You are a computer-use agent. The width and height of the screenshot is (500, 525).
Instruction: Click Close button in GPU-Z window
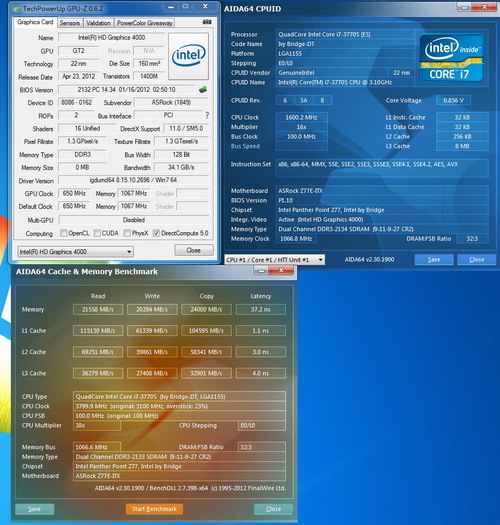[194, 250]
